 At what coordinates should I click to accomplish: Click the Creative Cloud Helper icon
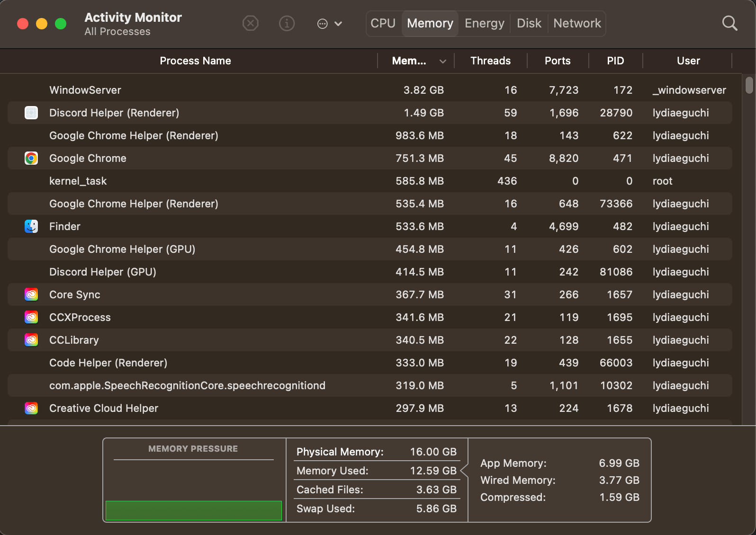coord(31,408)
